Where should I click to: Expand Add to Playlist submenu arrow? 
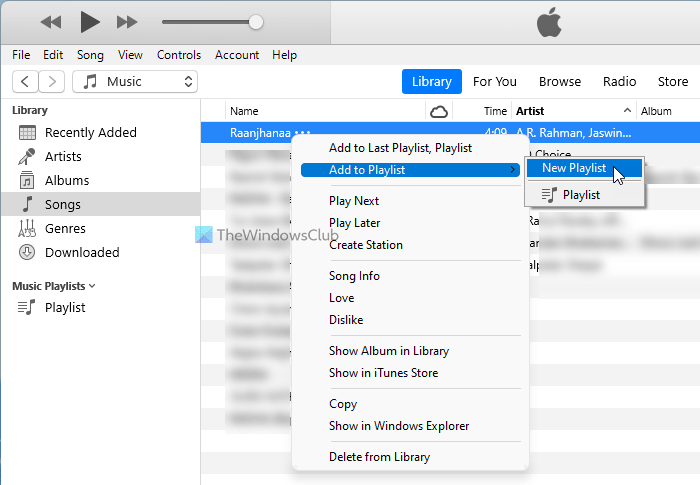point(512,170)
